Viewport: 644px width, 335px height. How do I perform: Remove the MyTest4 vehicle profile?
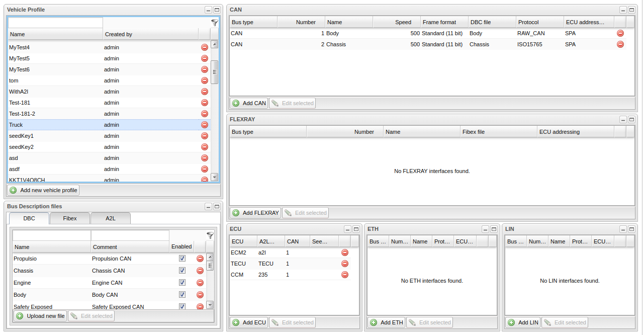click(205, 47)
